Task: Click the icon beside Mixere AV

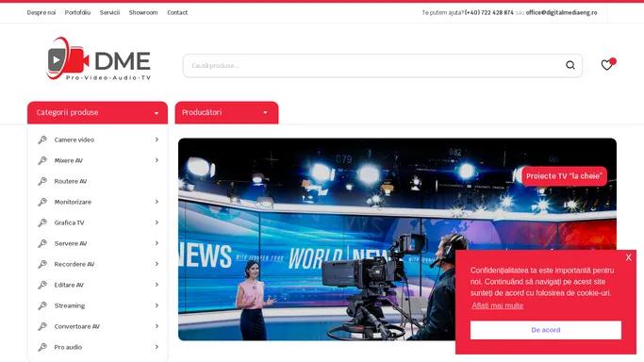Action: coord(42,160)
